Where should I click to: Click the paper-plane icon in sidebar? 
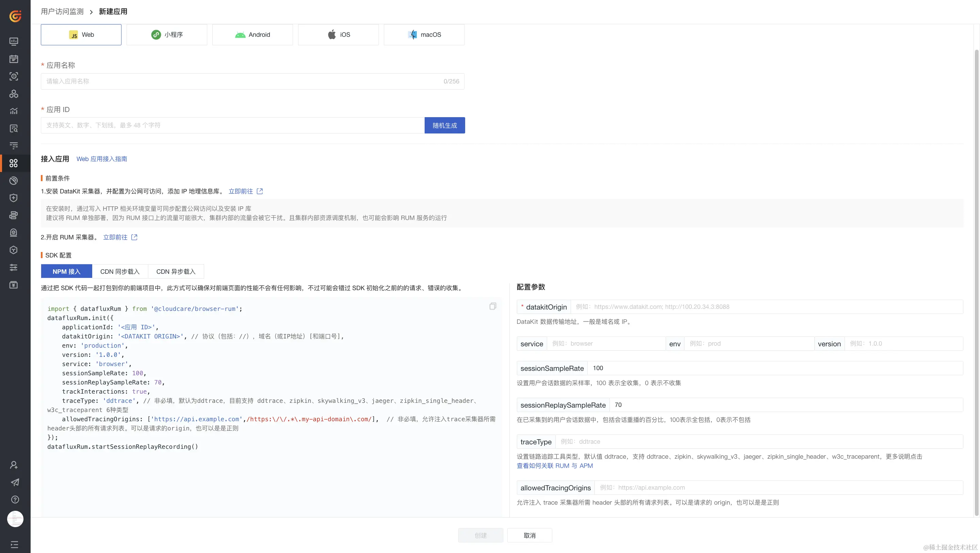point(15,482)
